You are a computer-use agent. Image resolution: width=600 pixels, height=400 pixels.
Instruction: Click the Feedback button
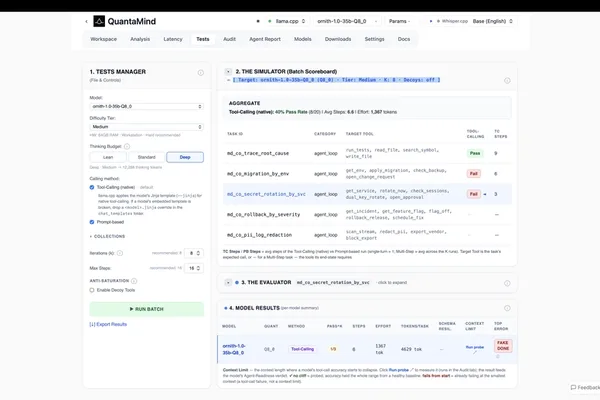[x=585, y=387]
